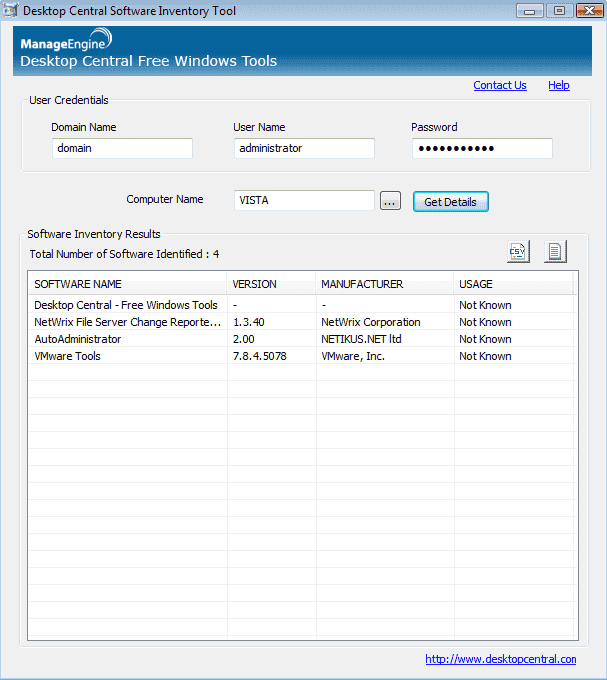Image resolution: width=607 pixels, height=680 pixels.
Task: Sort by MANUFACTURER column header
Action: click(x=385, y=284)
